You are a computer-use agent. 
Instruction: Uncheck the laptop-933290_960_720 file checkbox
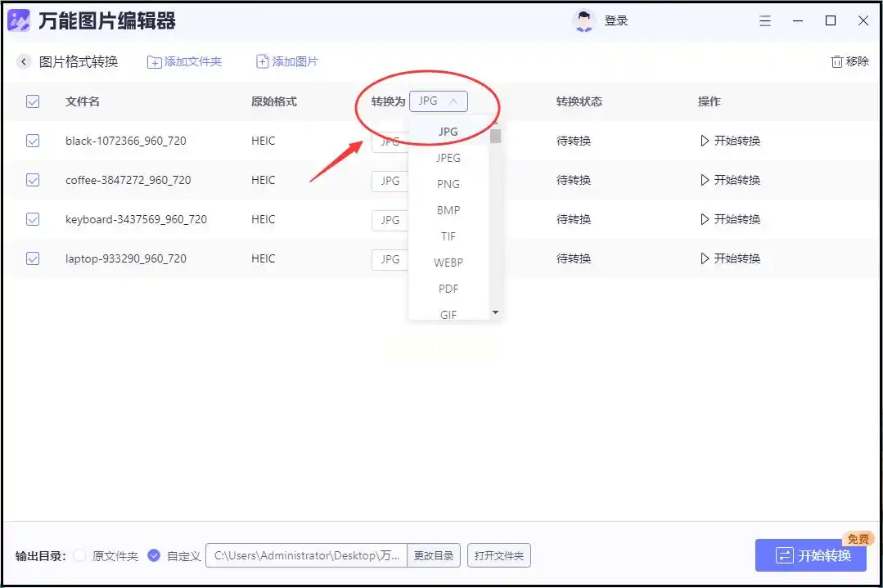[x=33, y=258]
